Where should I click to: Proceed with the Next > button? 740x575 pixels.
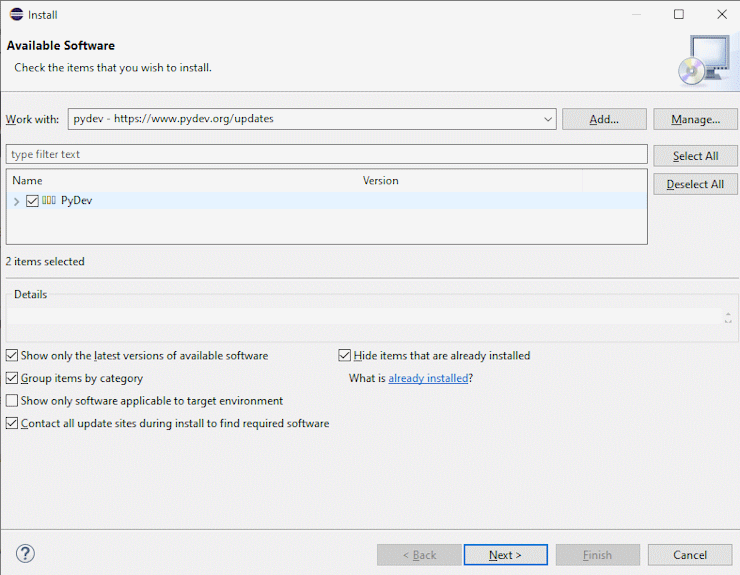tap(505, 555)
